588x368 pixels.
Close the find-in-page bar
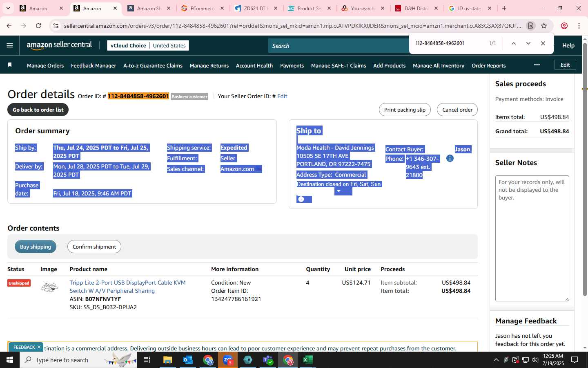[543, 43]
